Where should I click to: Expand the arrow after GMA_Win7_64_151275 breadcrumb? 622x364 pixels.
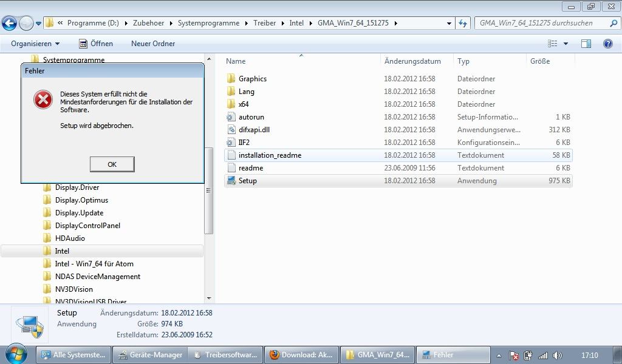tap(395, 24)
